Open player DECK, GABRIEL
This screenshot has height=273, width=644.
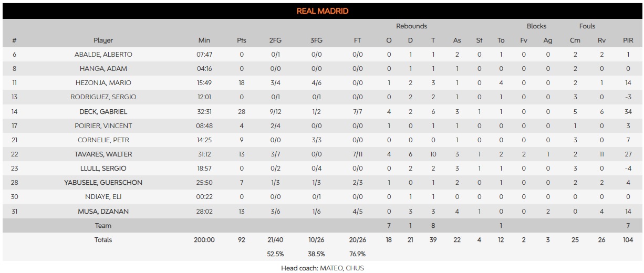click(x=103, y=112)
